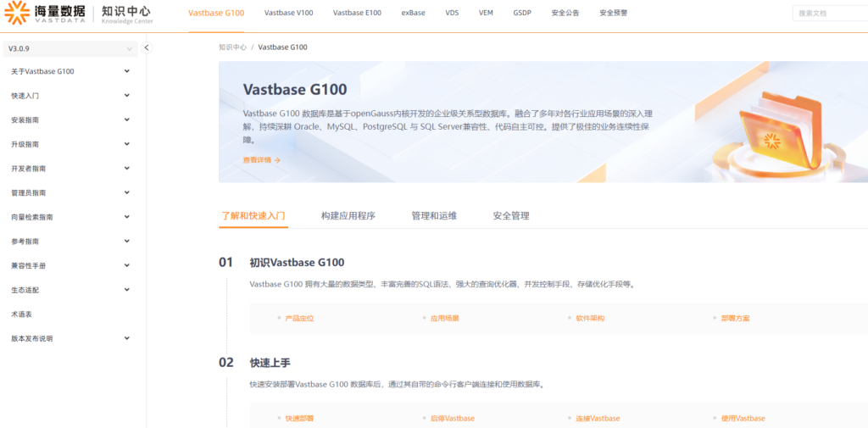Expand the 安装指南 sidebar section
The image size is (868, 428).
70,120
